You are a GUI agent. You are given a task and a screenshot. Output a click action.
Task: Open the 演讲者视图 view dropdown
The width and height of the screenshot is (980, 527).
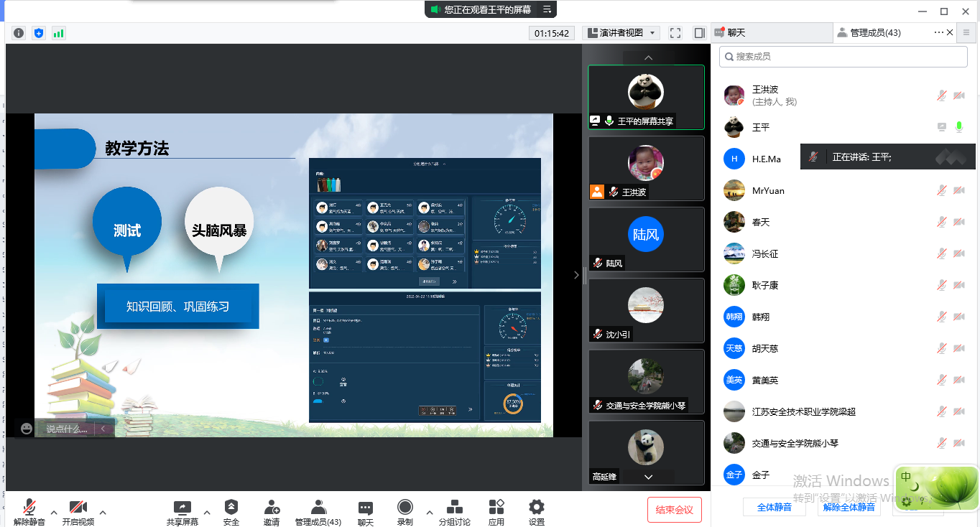click(621, 33)
